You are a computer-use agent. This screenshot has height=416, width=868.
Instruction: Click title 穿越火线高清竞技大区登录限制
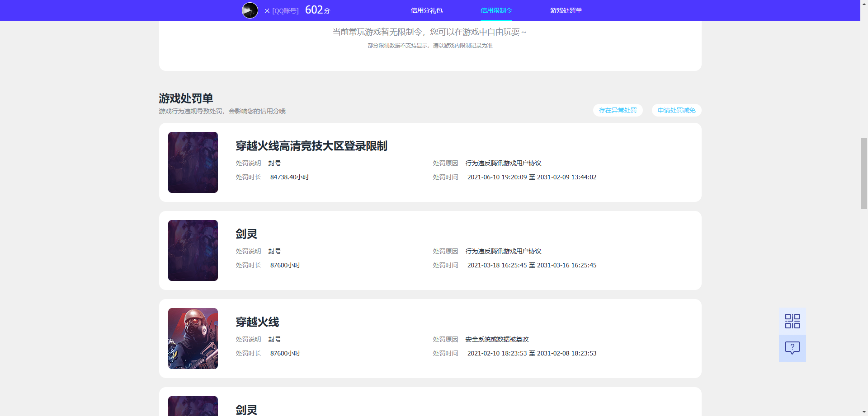click(x=311, y=146)
